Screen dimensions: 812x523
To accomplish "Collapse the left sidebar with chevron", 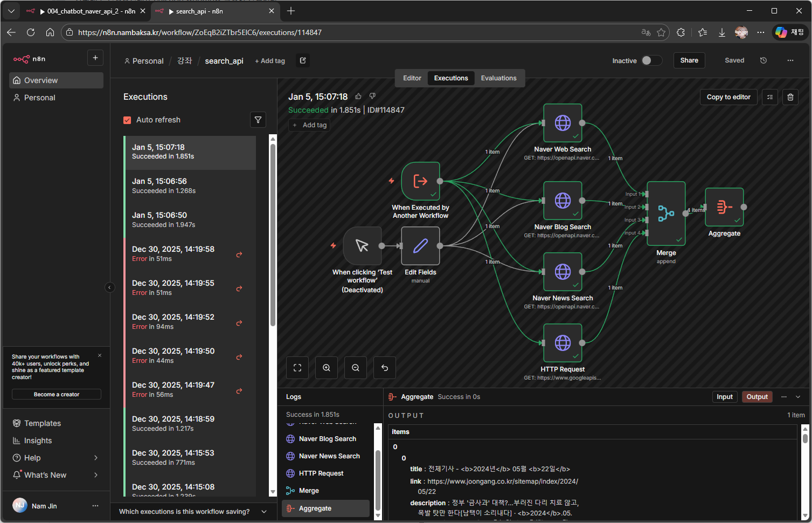I will [109, 287].
